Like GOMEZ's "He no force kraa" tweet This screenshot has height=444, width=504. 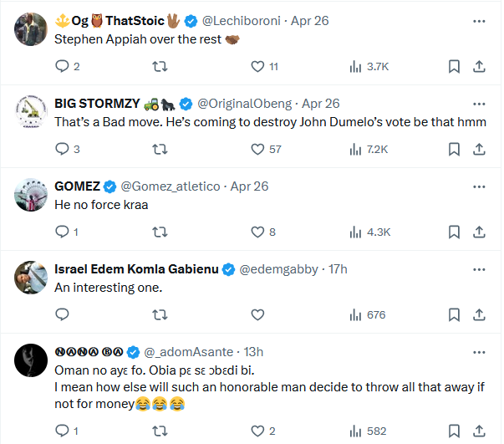[257, 232]
